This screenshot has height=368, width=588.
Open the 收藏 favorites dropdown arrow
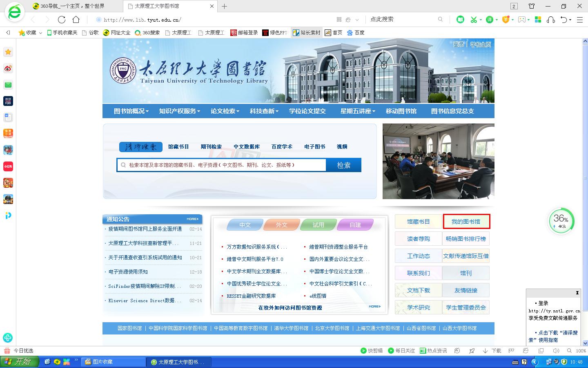pos(40,33)
